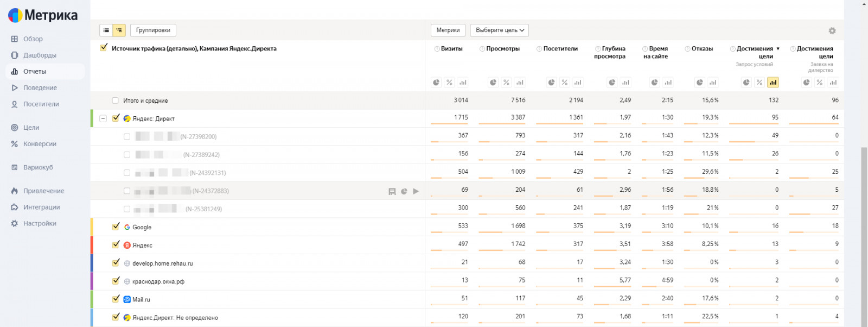This screenshot has height=327, width=868.
Task: Click the Группировки button
Action: (x=153, y=30)
